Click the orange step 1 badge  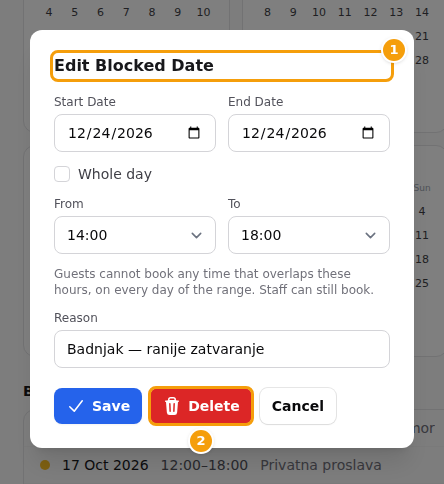click(x=394, y=50)
